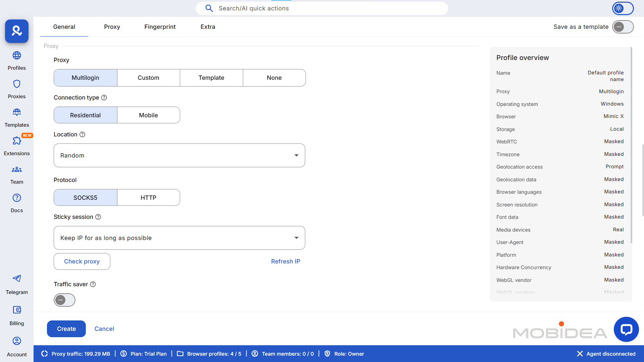This screenshot has width=644, height=362.
Task: Open the Templates sidebar icon
Action: 16,117
